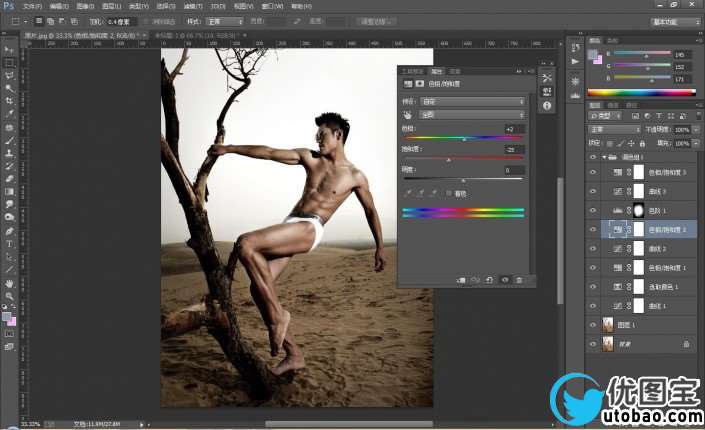Select the Lasso tool
Screen dimensions: 705x430
tap(9, 76)
